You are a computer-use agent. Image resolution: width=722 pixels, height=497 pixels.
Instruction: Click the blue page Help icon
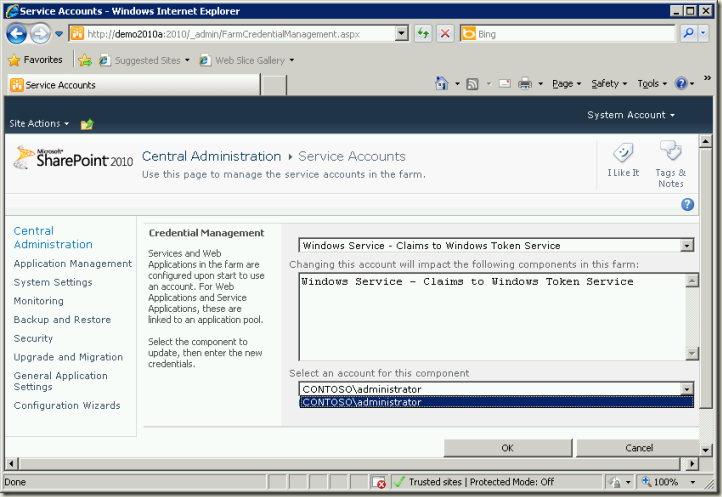coord(687,205)
